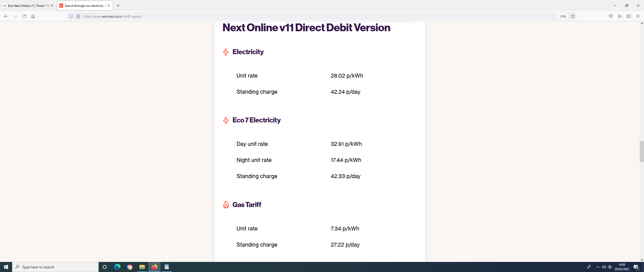Select the Firefox taskbar icon
The height and width of the screenshot is (272, 644).
coord(154,267)
